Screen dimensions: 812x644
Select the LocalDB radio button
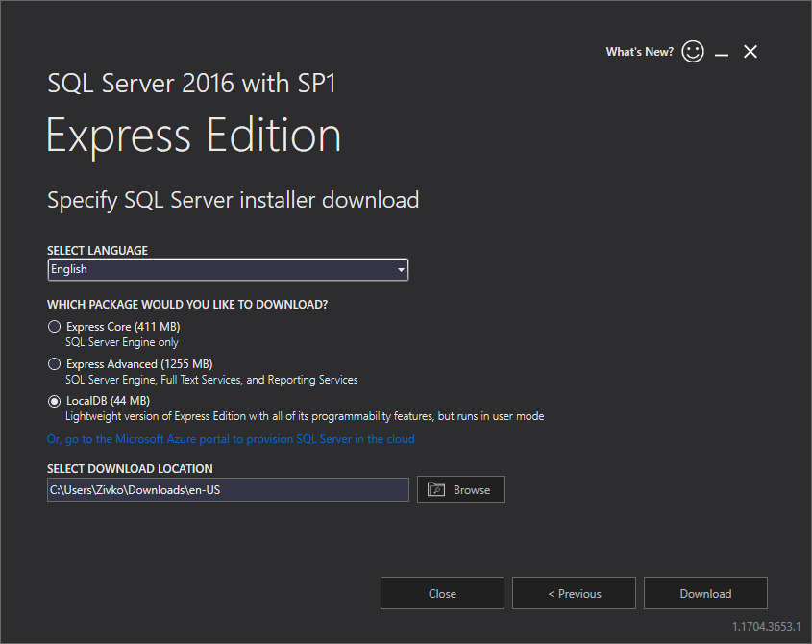pos(55,401)
